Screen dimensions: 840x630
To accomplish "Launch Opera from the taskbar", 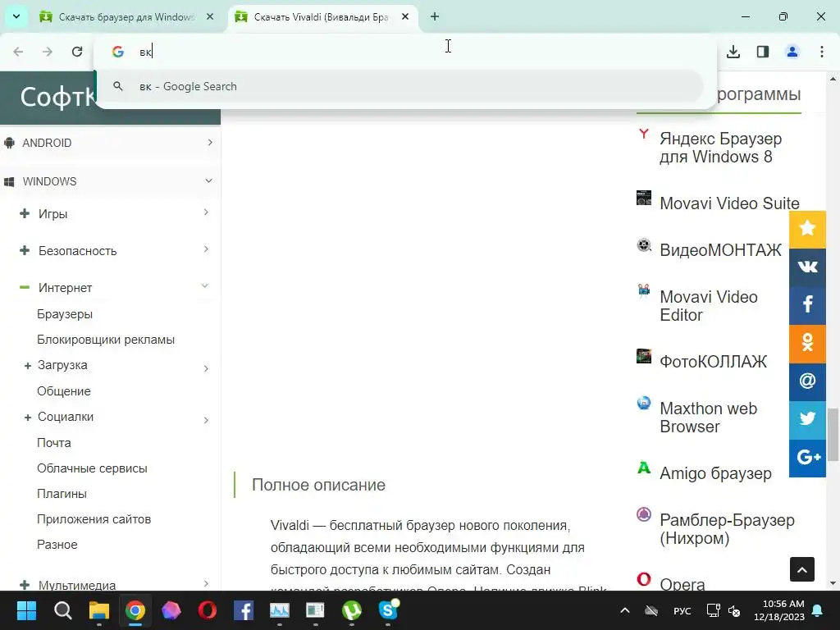I will [208, 610].
